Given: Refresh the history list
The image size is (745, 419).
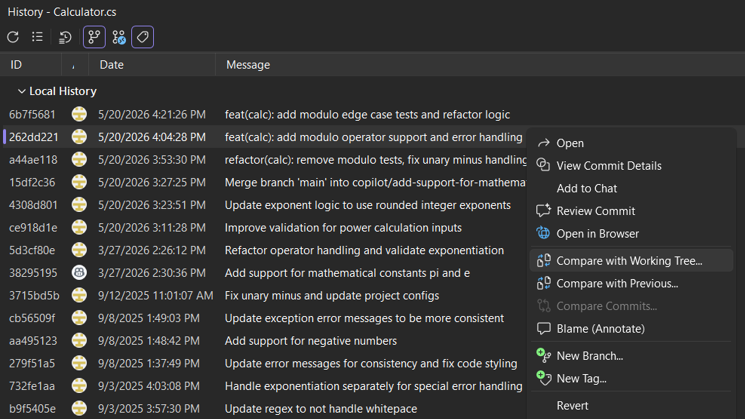Looking at the screenshot, I should [x=13, y=37].
